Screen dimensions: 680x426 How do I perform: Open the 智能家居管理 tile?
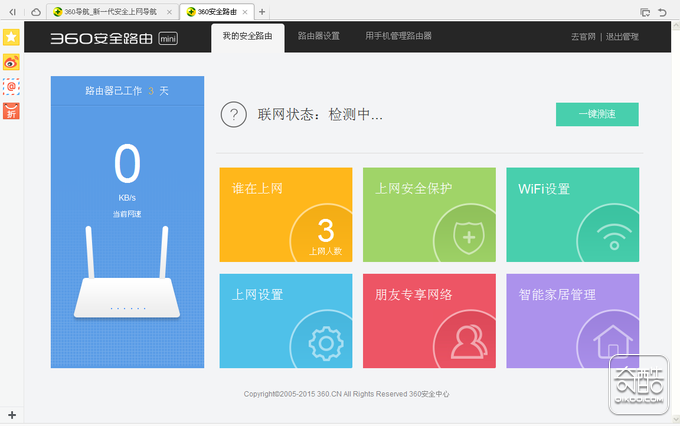pyautogui.click(x=572, y=321)
